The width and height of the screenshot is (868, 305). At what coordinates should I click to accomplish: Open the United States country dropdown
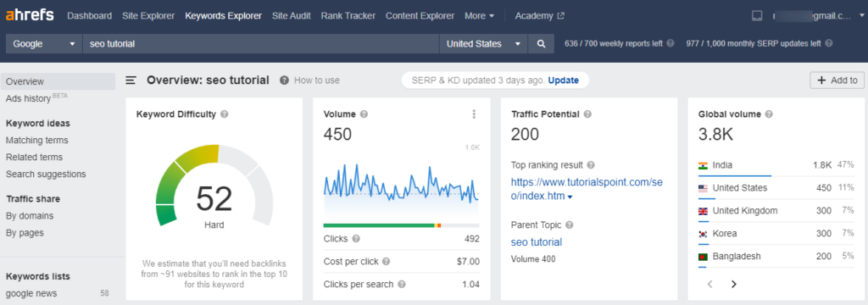point(483,44)
